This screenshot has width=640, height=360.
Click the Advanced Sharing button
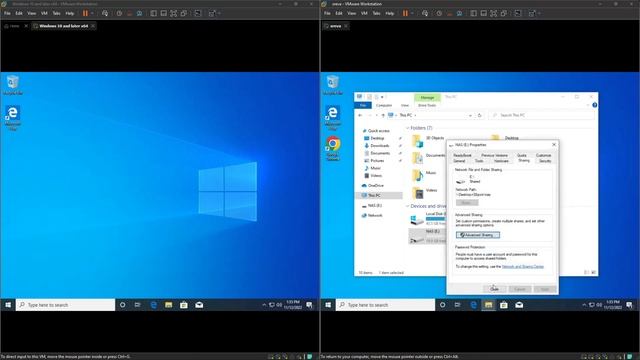coord(478,235)
